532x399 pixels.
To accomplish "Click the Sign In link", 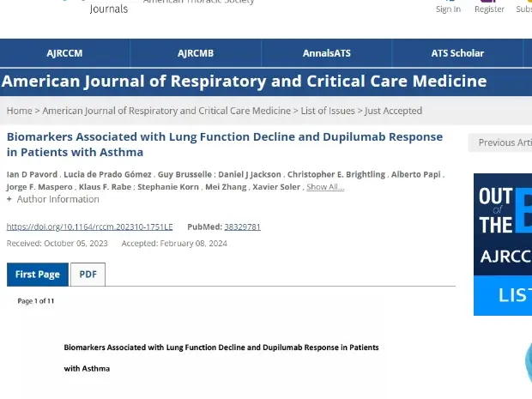I will click(448, 9).
